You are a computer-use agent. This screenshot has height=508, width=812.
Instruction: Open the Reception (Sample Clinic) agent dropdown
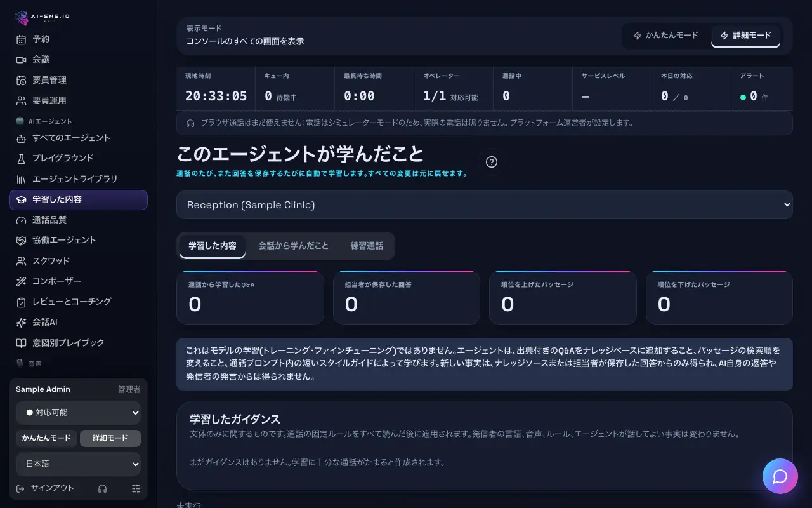coord(485,204)
